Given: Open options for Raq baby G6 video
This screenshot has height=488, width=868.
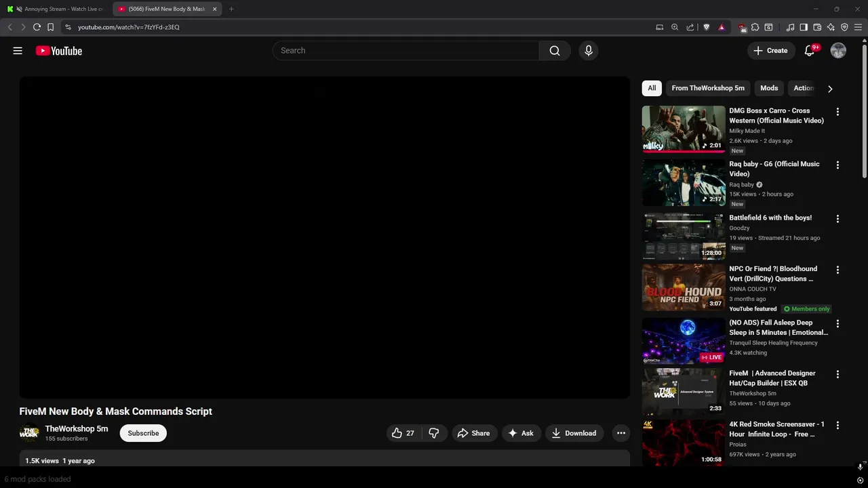Looking at the screenshot, I should 837,165.
